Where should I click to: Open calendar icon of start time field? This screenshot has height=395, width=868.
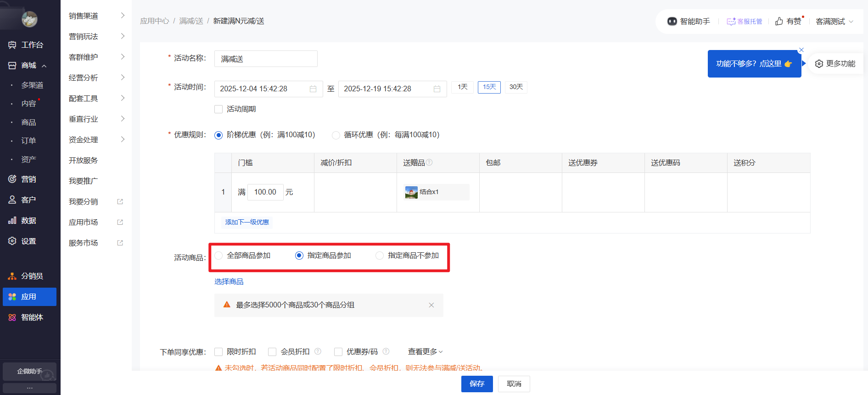pyautogui.click(x=313, y=89)
